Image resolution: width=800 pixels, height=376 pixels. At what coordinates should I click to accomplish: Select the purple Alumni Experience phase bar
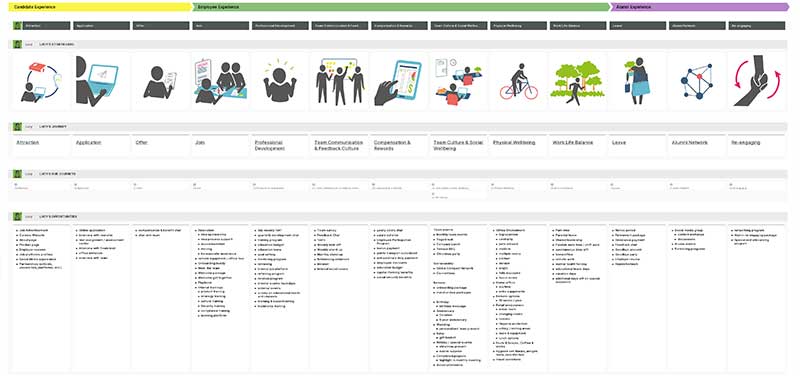click(699, 7)
